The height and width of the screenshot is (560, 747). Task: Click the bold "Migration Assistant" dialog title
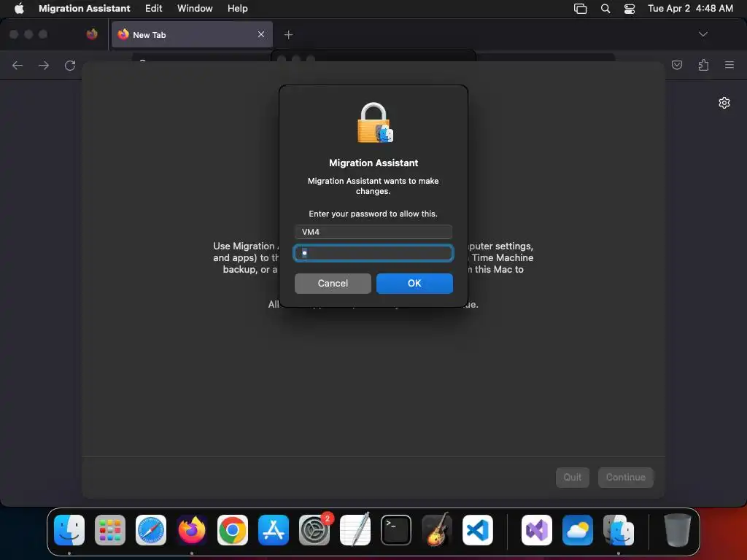click(373, 163)
